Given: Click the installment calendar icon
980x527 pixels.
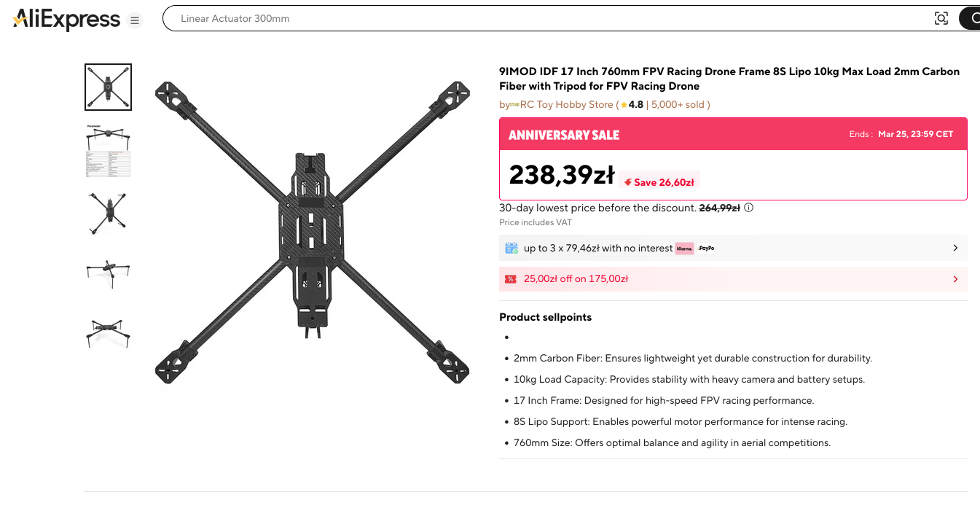Looking at the screenshot, I should tap(511, 249).
